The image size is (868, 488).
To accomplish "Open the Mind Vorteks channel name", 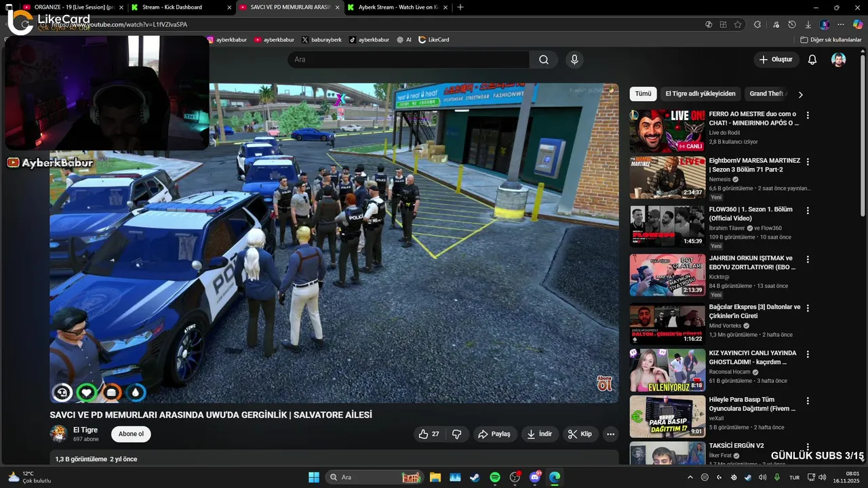I will coord(726,325).
